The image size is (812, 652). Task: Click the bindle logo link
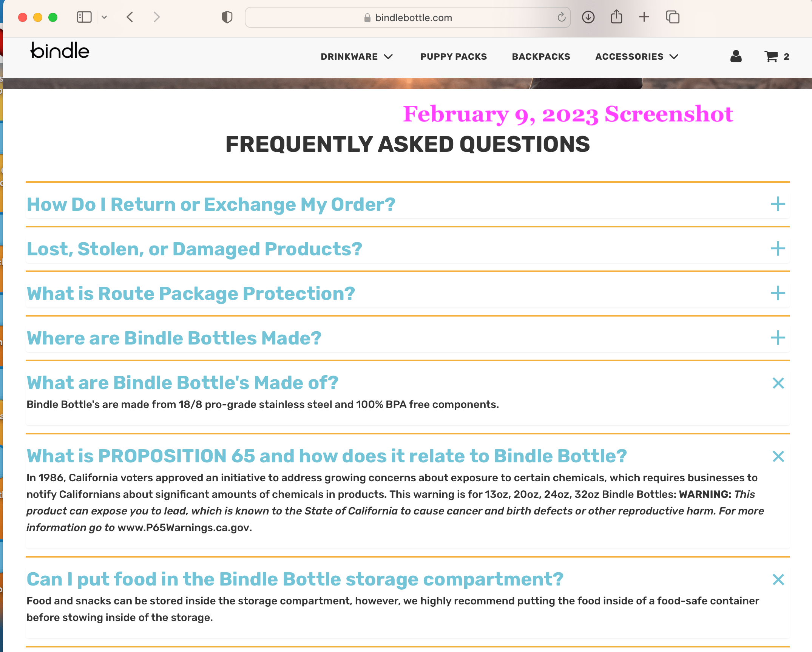60,51
